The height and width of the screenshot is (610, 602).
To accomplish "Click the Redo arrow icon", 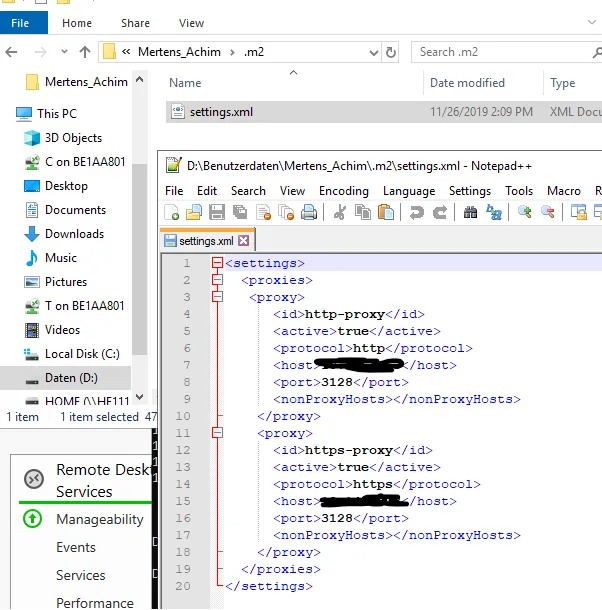I will pyautogui.click(x=440, y=212).
